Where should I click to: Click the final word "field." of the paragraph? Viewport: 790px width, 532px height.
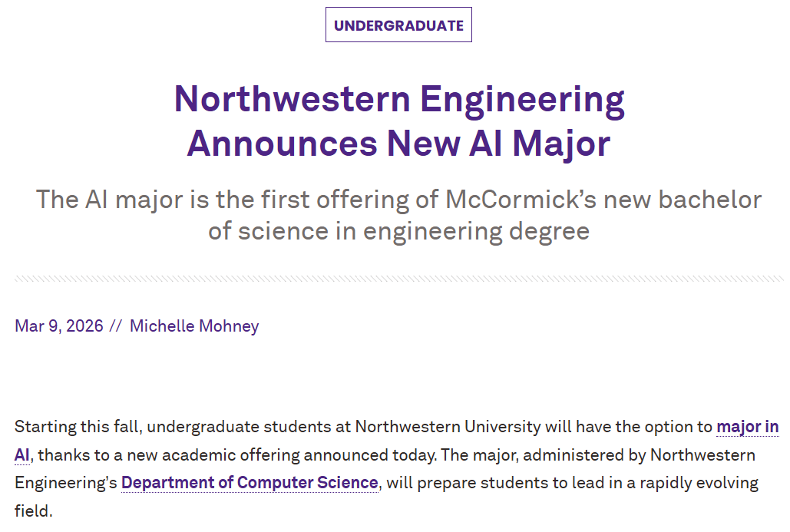[x=33, y=511]
